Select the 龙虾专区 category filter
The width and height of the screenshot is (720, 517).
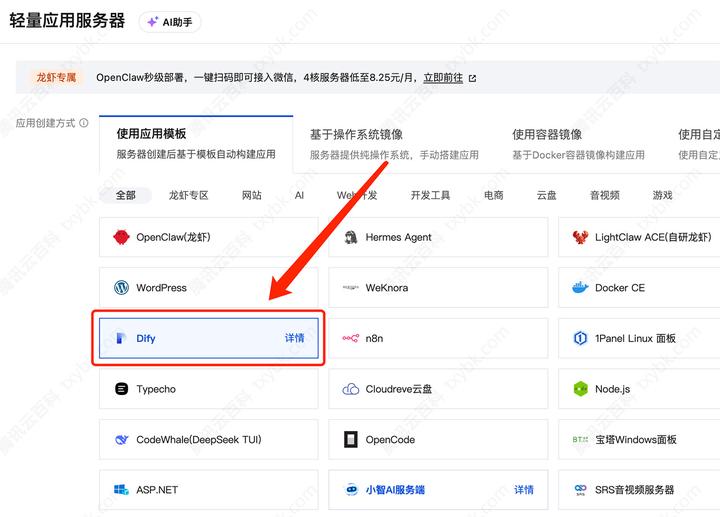point(188,195)
